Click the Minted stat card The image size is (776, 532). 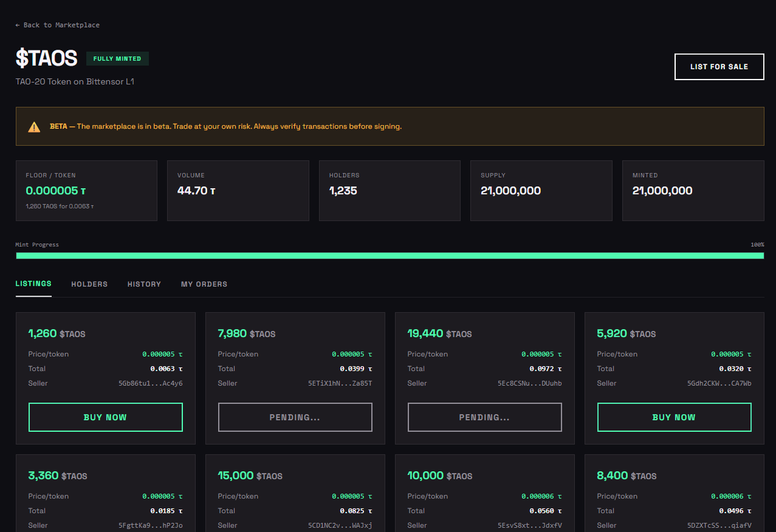coord(693,191)
